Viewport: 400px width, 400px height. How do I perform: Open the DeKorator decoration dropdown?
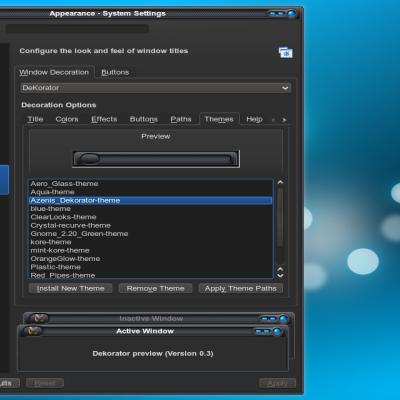pyautogui.click(x=156, y=88)
